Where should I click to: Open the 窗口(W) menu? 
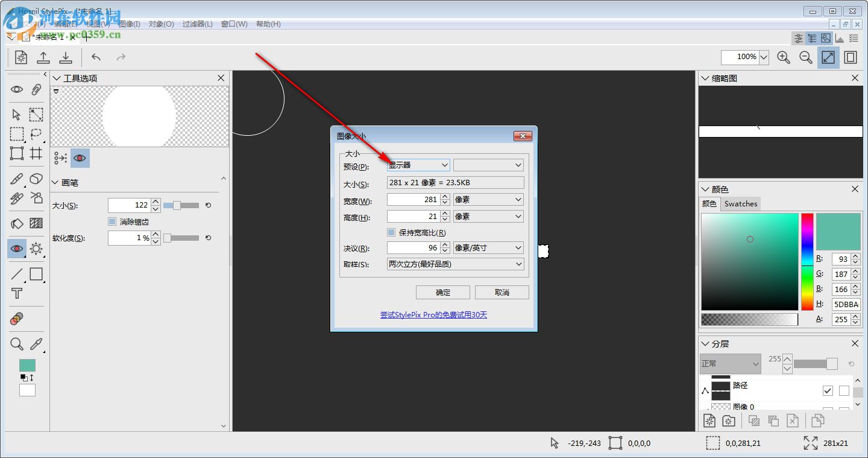pyautogui.click(x=234, y=24)
